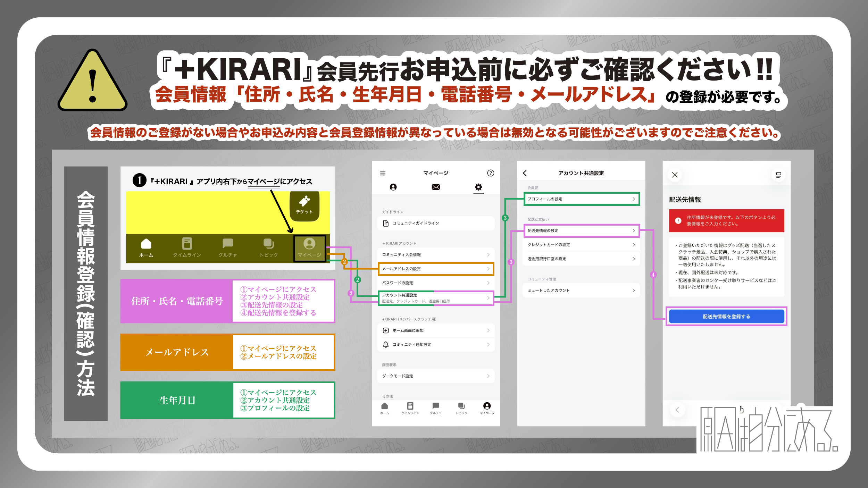Image resolution: width=868 pixels, height=488 pixels.
Task: Click the アカウント共通設定 header title
Action: click(x=581, y=173)
